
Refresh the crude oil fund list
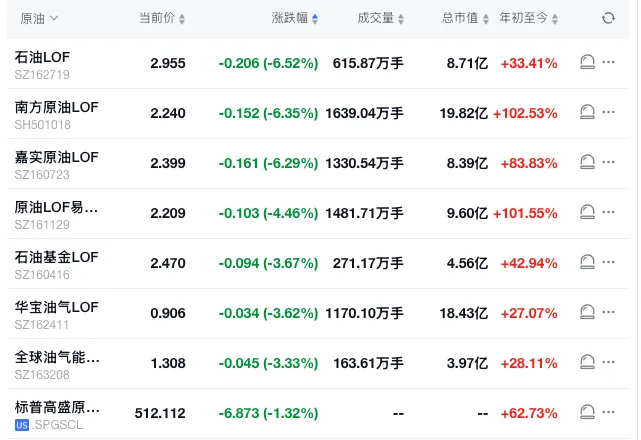click(x=608, y=18)
